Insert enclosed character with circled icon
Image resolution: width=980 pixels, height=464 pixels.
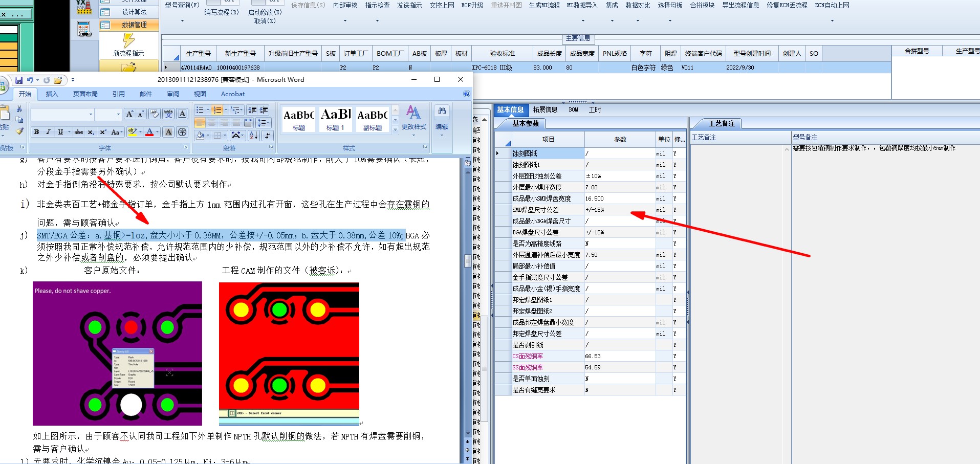click(182, 132)
